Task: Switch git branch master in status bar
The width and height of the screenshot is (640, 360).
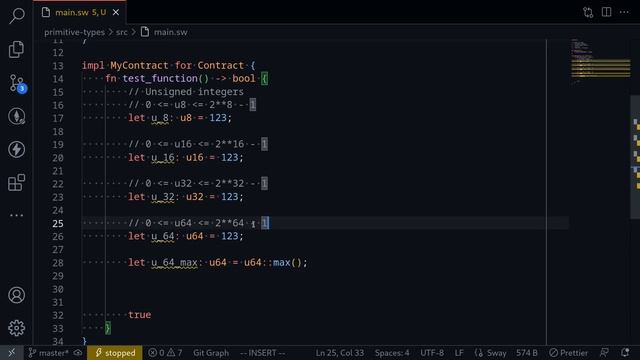Action: (49, 353)
